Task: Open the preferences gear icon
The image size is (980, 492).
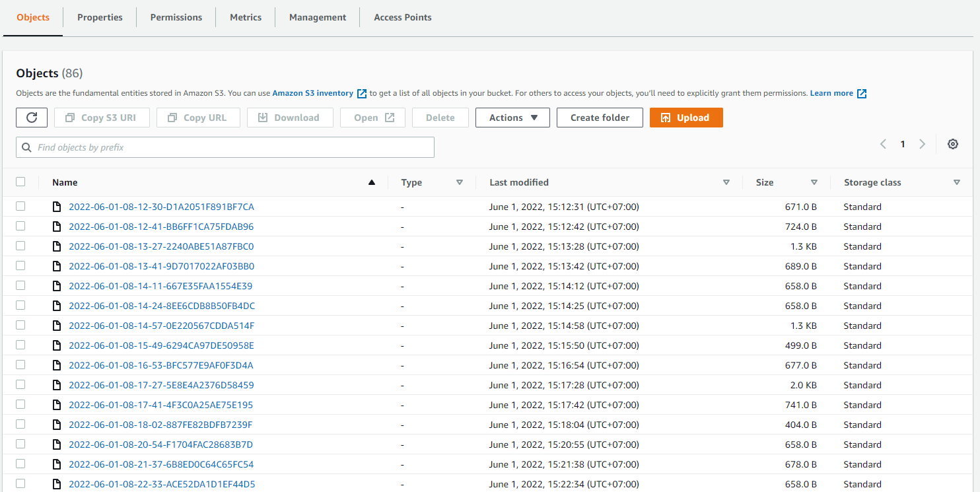Action: tap(952, 143)
